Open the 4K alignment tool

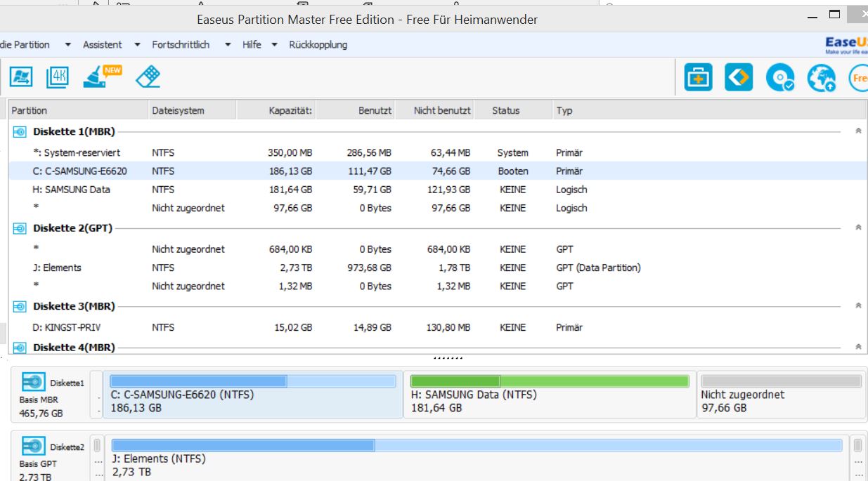point(58,77)
